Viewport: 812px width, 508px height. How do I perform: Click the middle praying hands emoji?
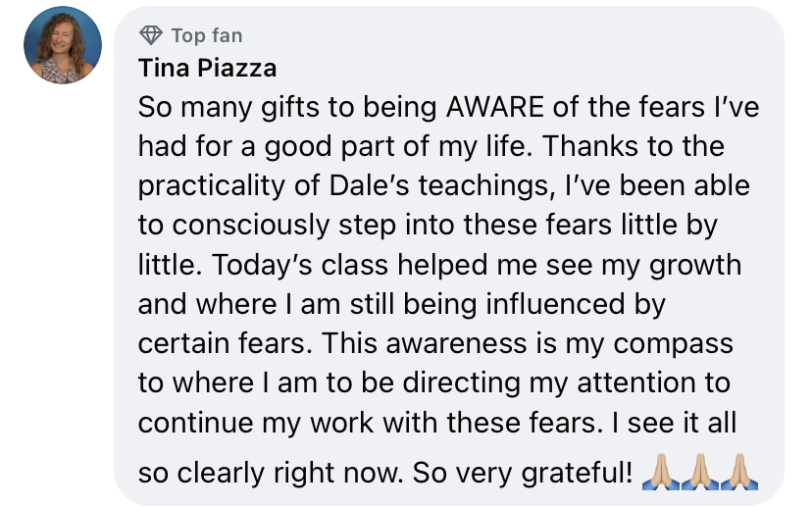pos(699,474)
